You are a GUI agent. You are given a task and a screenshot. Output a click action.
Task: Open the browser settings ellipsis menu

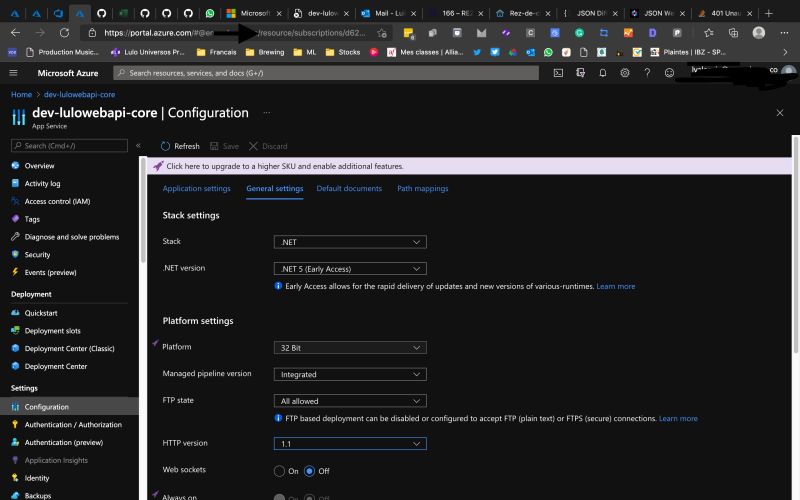pos(784,33)
